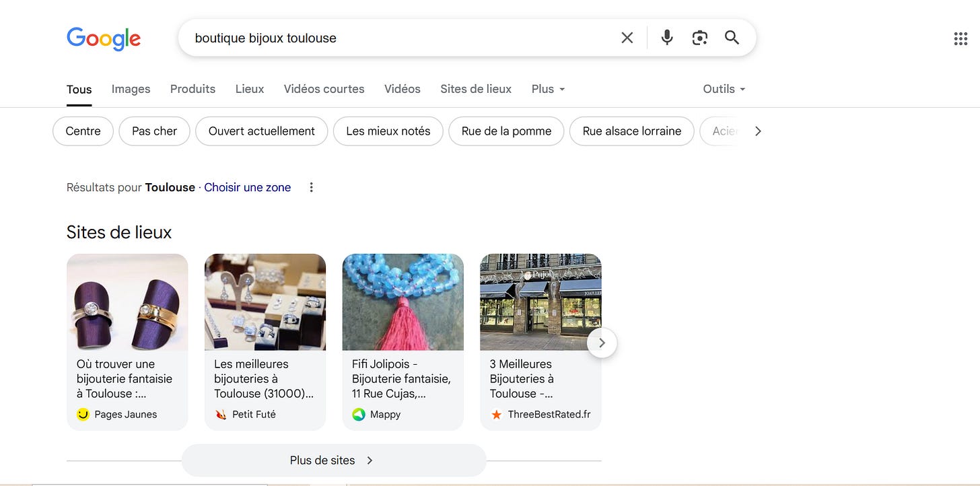
Task: Click the Petit Futé source label
Action: click(x=254, y=415)
